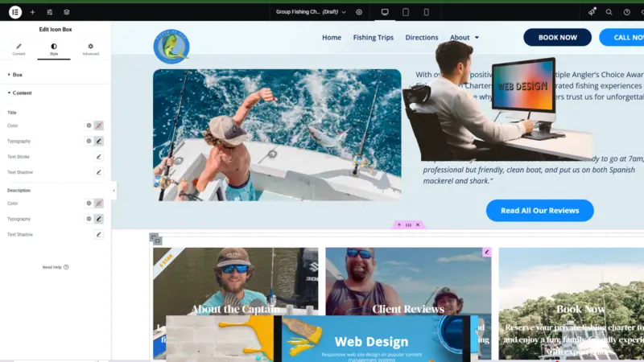
Task: Edit Title Typography pencil
Action: (x=98, y=142)
